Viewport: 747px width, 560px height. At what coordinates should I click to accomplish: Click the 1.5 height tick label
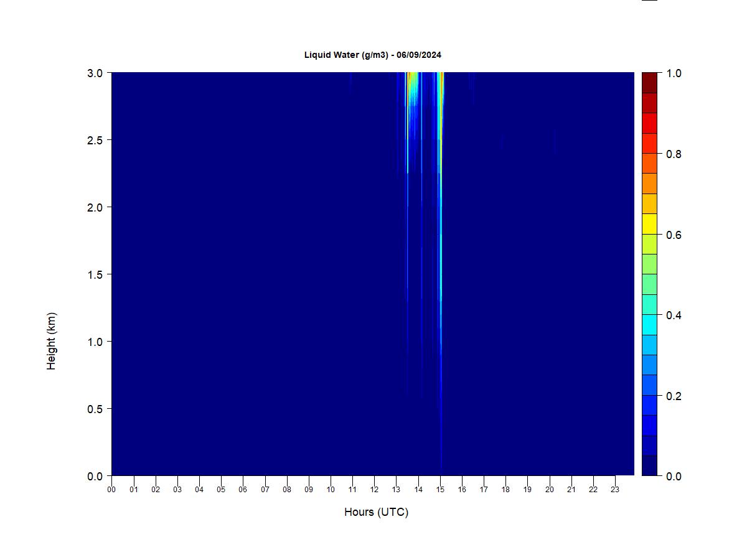tap(95, 274)
